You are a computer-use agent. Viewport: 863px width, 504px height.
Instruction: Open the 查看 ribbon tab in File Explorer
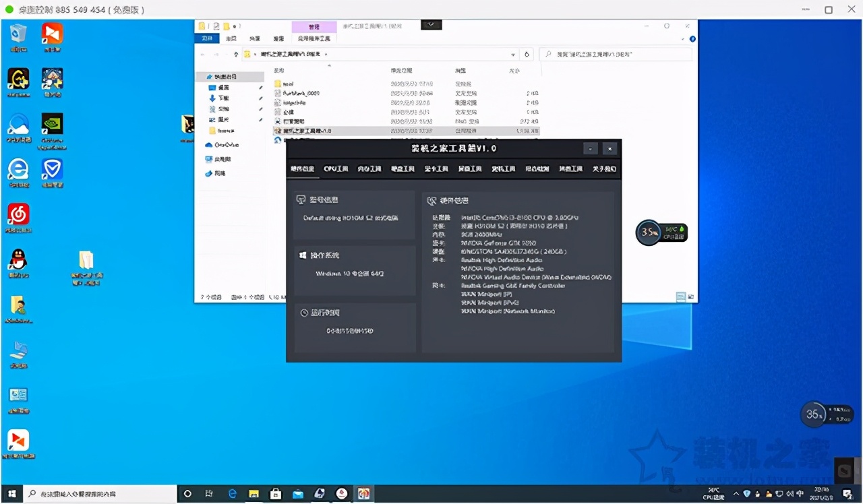click(279, 38)
